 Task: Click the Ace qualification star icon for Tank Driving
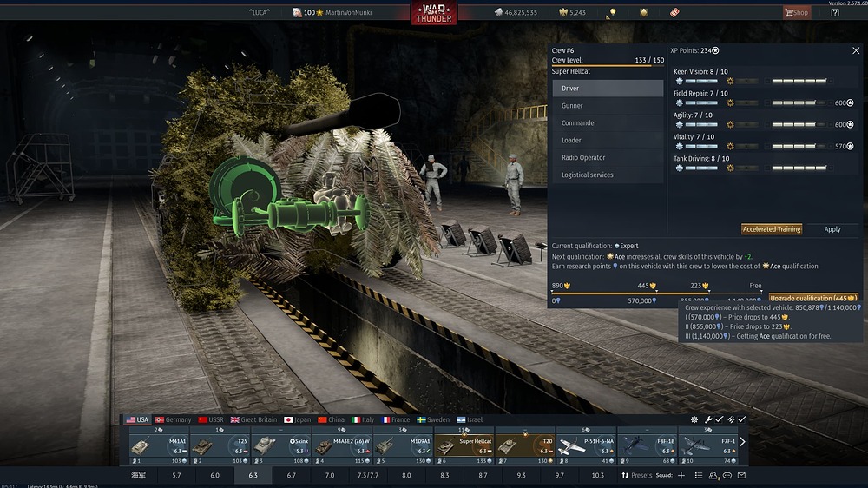click(x=730, y=168)
